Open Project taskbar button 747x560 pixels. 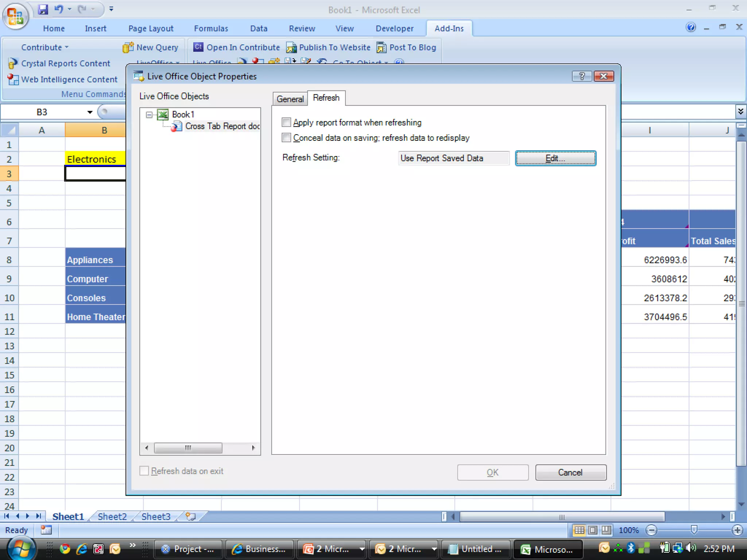tap(187, 549)
